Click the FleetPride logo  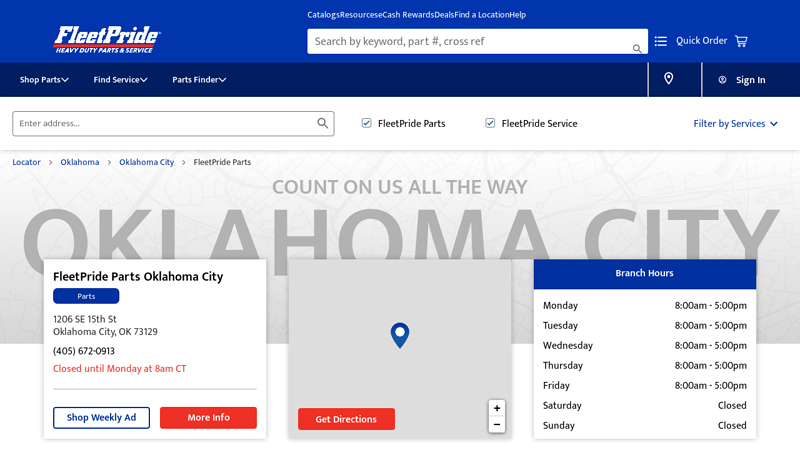[107, 39]
